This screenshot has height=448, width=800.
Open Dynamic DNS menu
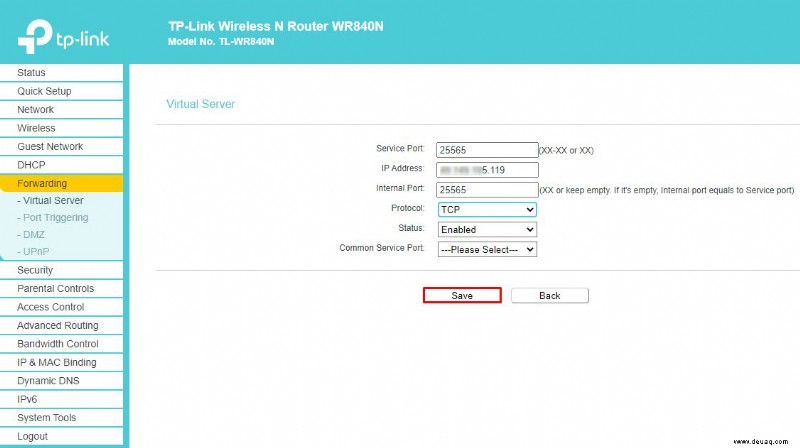(61, 381)
